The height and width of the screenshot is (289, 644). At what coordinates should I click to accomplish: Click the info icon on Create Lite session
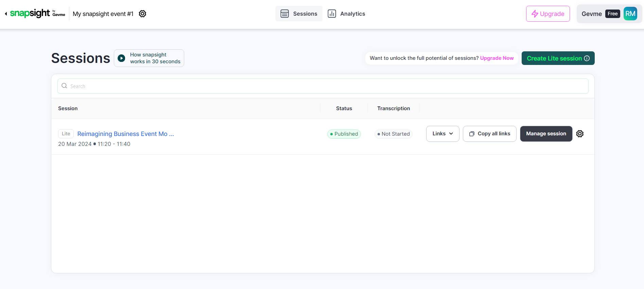click(x=587, y=58)
